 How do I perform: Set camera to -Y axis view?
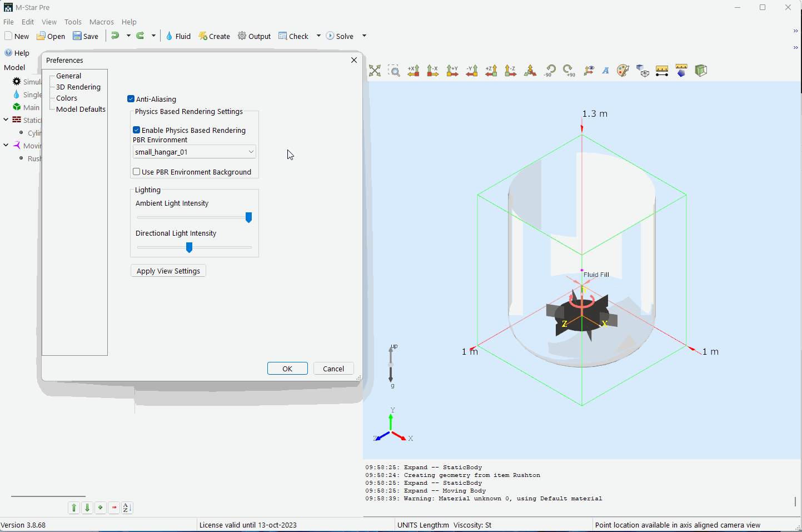tap(472, 71)
